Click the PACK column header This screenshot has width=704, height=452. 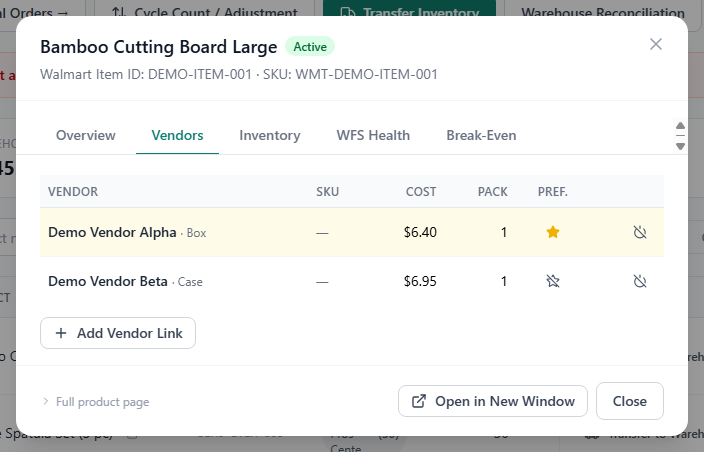pos(493,192)
